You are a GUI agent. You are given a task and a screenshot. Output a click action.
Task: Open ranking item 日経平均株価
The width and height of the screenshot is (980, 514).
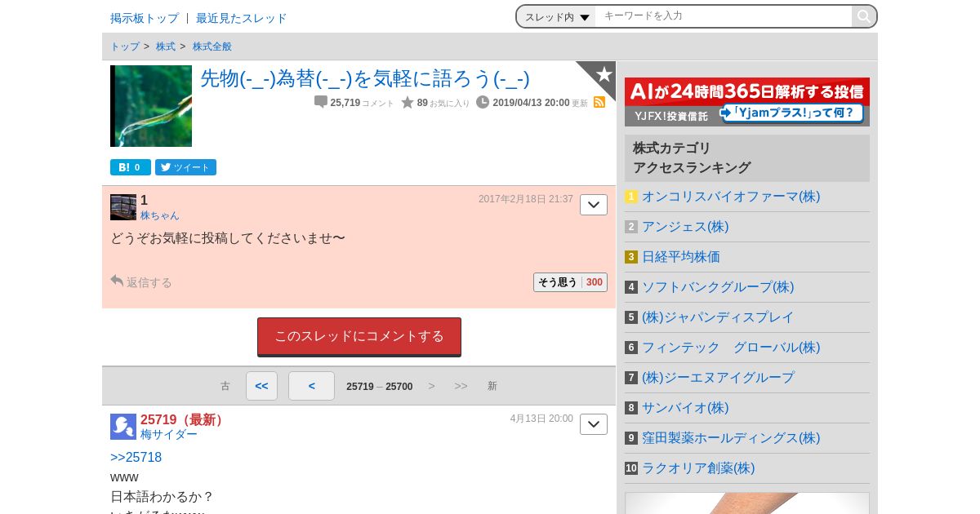click(x=681, y=257)
